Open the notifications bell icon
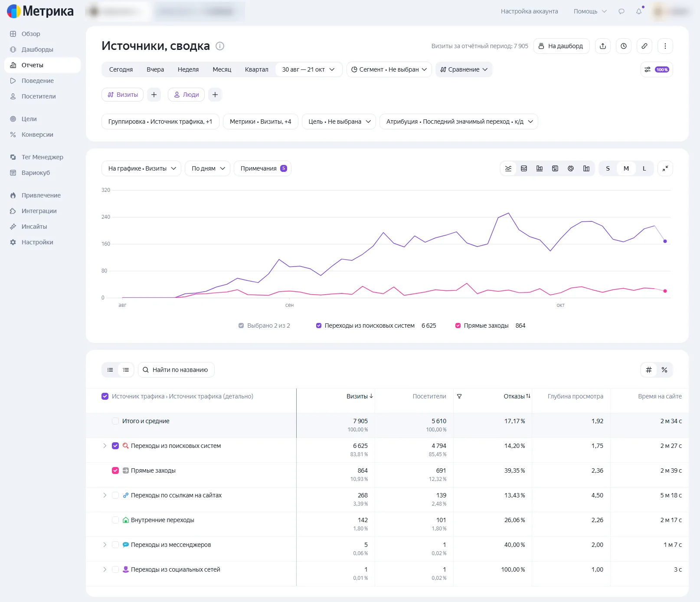 point(639,11)
